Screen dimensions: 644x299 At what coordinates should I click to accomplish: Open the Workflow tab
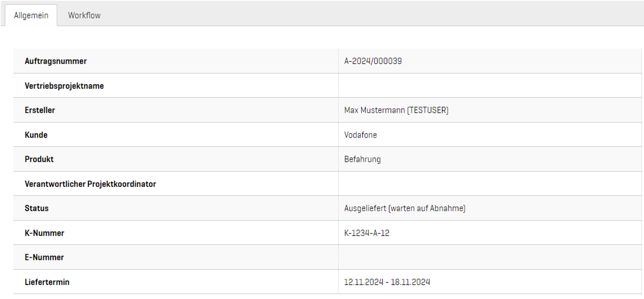tap(84, 16)
